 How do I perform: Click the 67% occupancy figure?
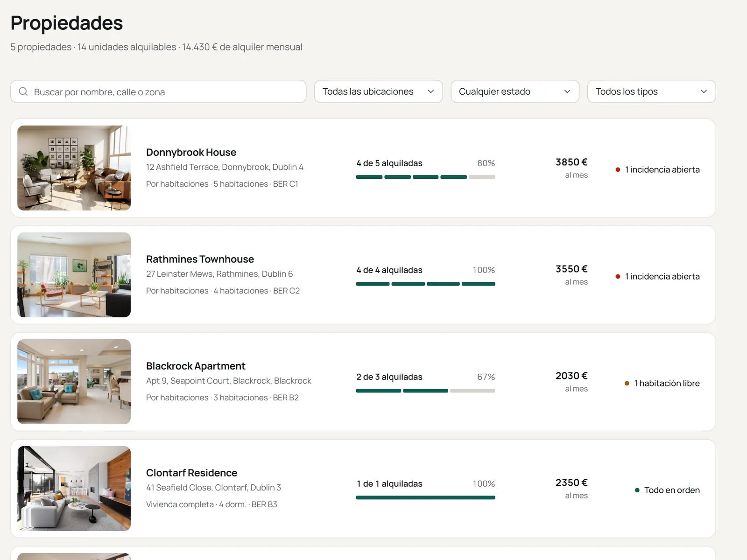pyautogui.click(x=486, y=377)
